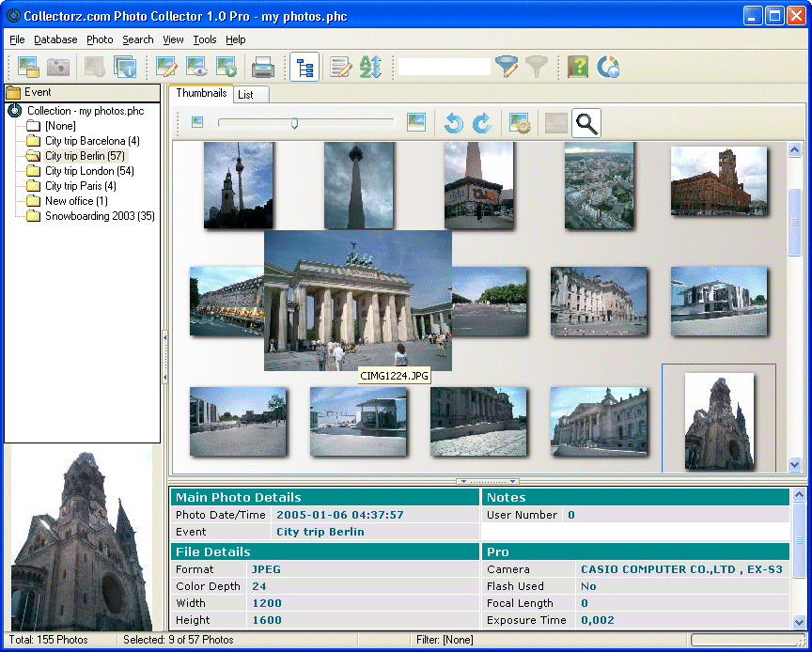
Task: Click the quick search input field
Action: (444, 67)
